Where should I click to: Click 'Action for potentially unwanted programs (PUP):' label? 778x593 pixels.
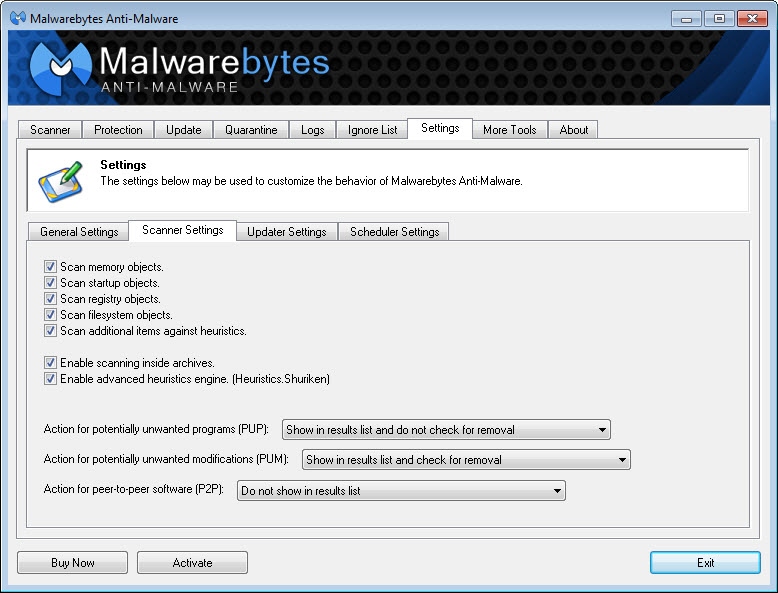tap(156, 429)
